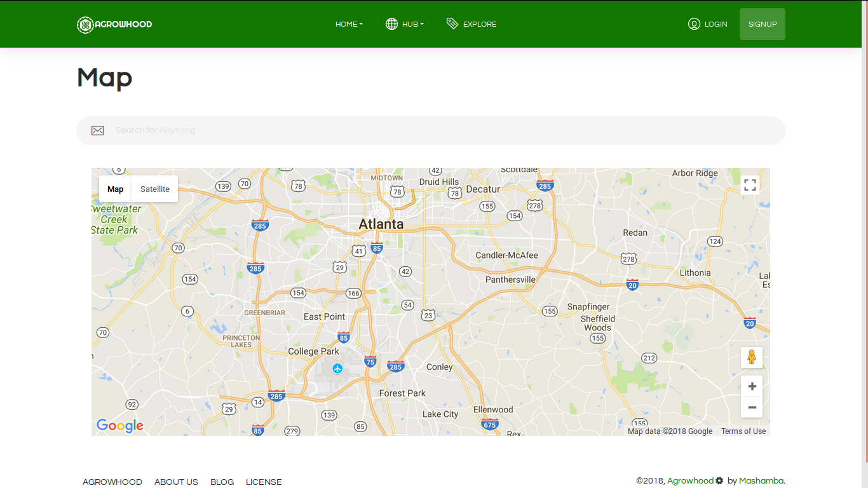Click the Lake City map label
The height and width of the screenshot is (488, 868).
coord(440,414)
